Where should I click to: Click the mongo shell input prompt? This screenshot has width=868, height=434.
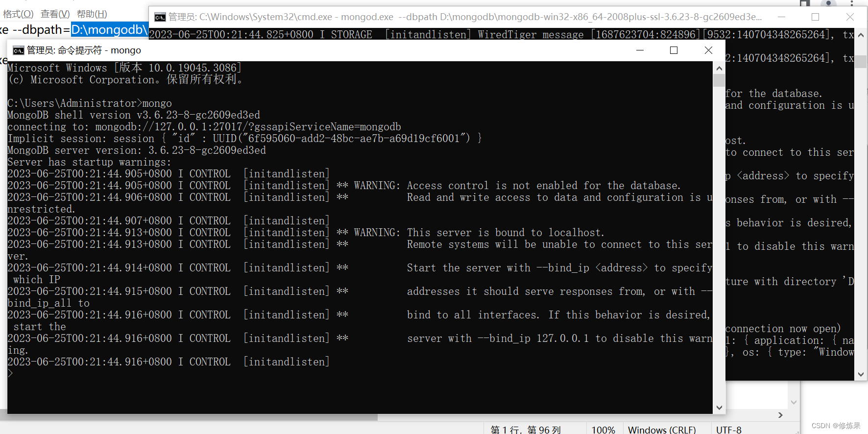[x=11, y=374]
